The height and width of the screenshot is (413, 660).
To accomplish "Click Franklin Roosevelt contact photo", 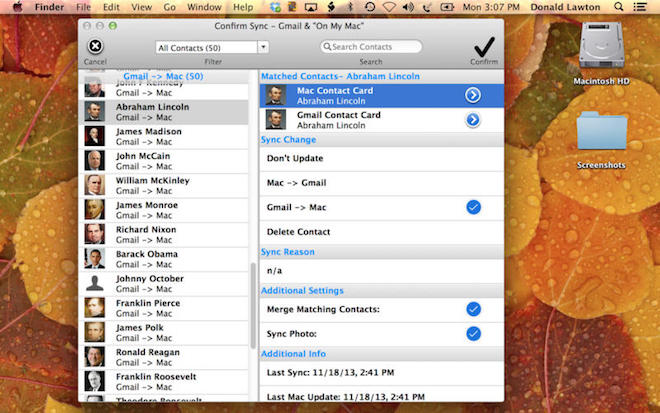I will [94, 381].
